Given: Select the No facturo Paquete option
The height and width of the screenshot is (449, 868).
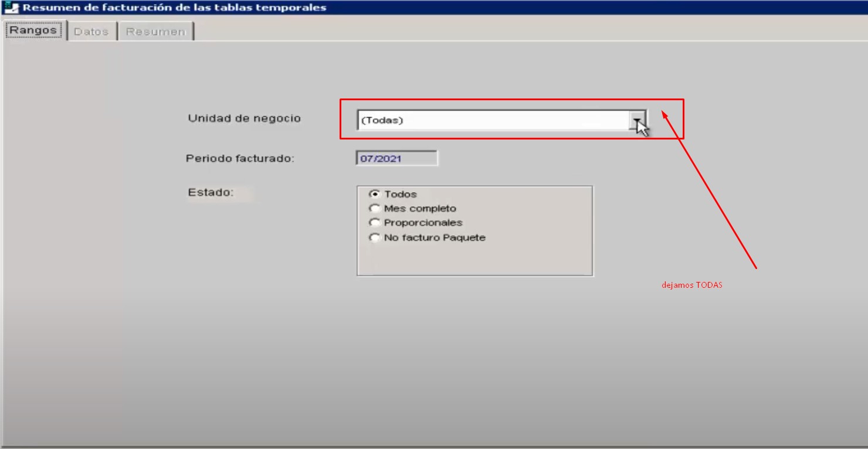Looking at the screenshot, I should click(374, 237).
